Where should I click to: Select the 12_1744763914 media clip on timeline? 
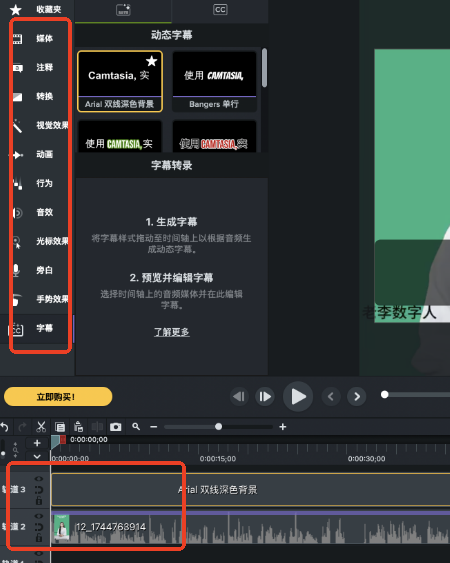click(x=251, y=527)
